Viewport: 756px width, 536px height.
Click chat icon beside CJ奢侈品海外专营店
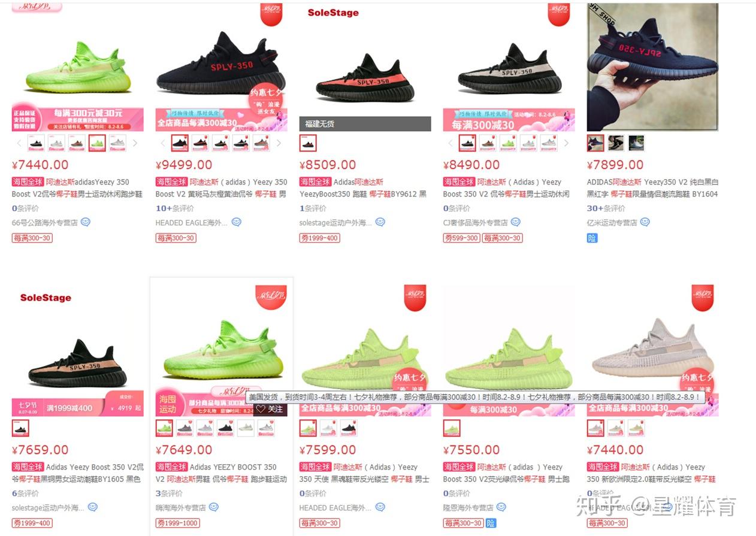(516, 222)
